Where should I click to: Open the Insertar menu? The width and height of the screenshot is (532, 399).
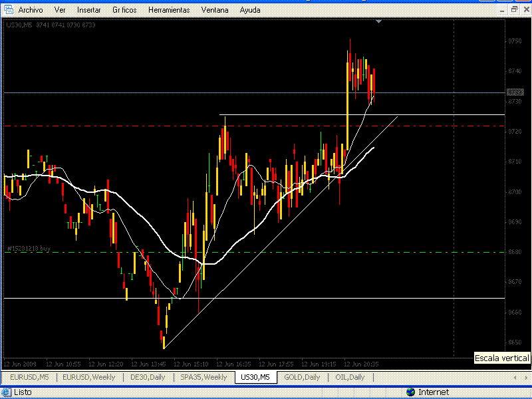pyautogui.click(x=89, y=10)
